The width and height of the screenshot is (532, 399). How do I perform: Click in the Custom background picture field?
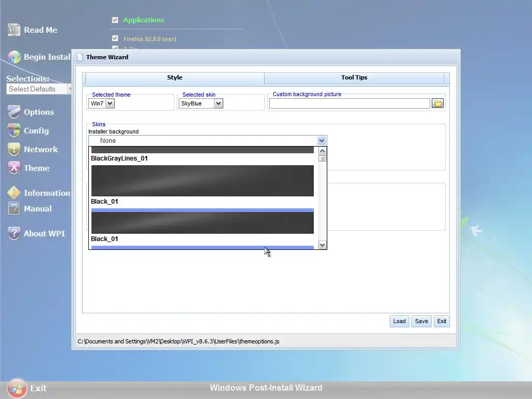coord(350,103)
